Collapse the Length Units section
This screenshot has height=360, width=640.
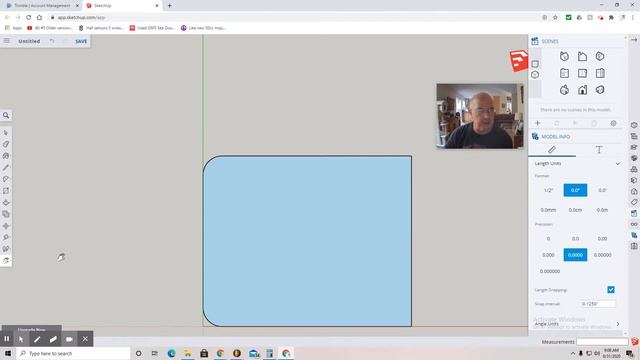coord(618,164)
